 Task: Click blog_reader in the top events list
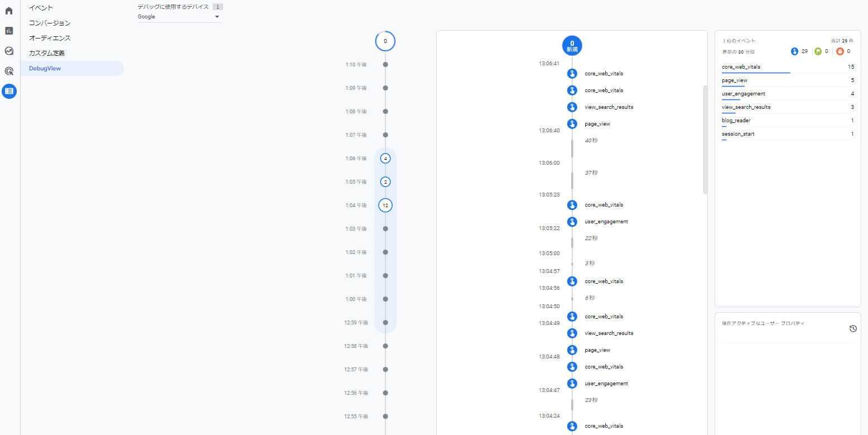tap(736, 121)
